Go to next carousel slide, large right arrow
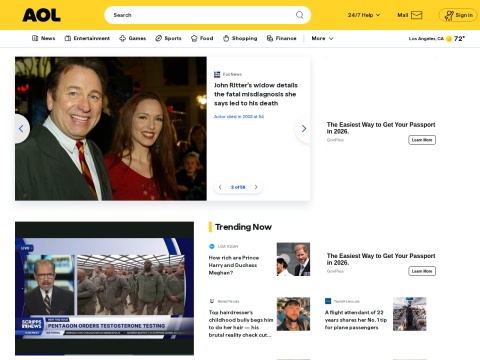 [x=303, y=129]
